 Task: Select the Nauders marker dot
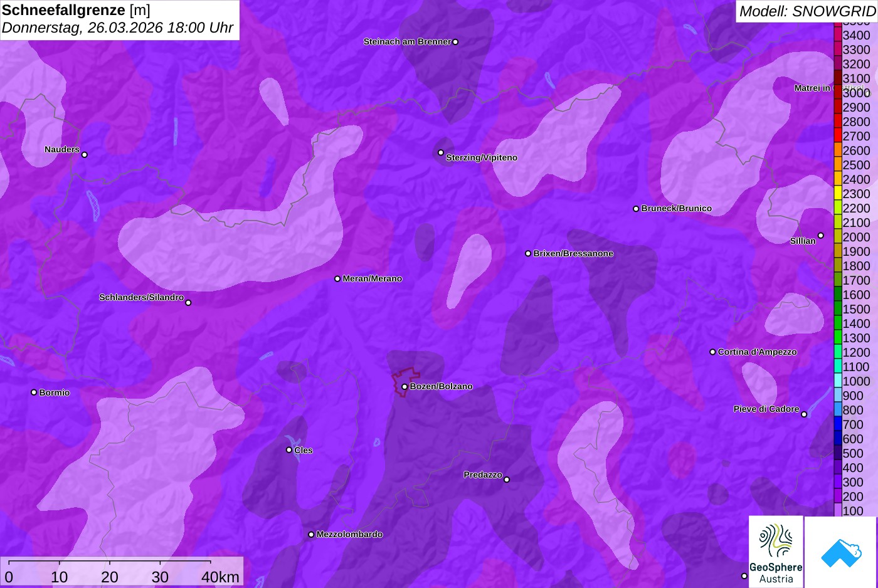coord(85,155)
